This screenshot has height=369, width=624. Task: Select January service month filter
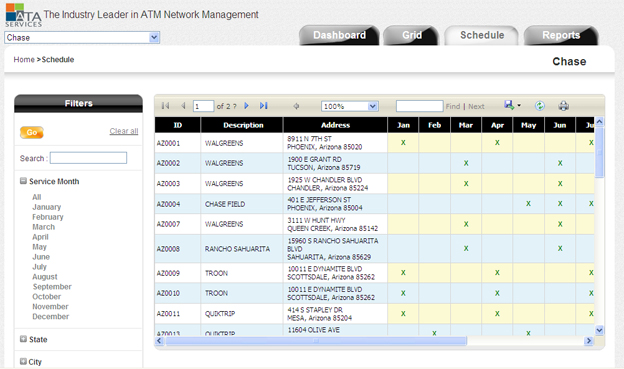coord(47,207)
